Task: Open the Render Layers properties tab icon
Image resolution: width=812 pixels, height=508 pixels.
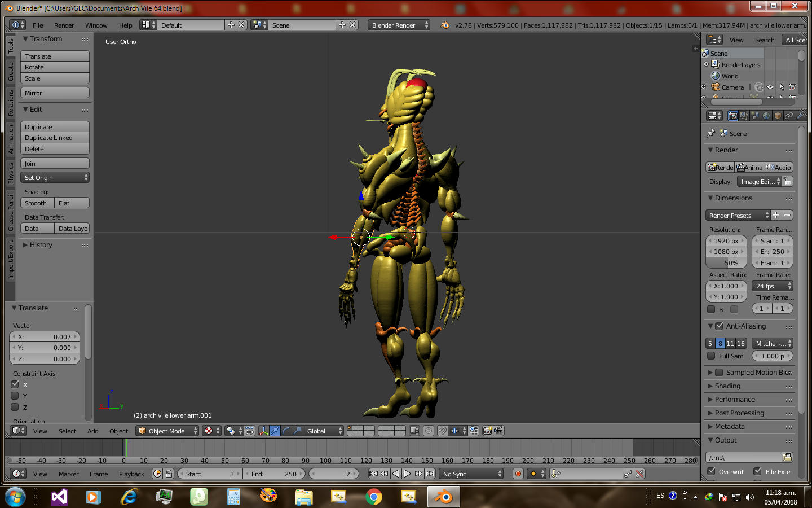Action: 744,116
